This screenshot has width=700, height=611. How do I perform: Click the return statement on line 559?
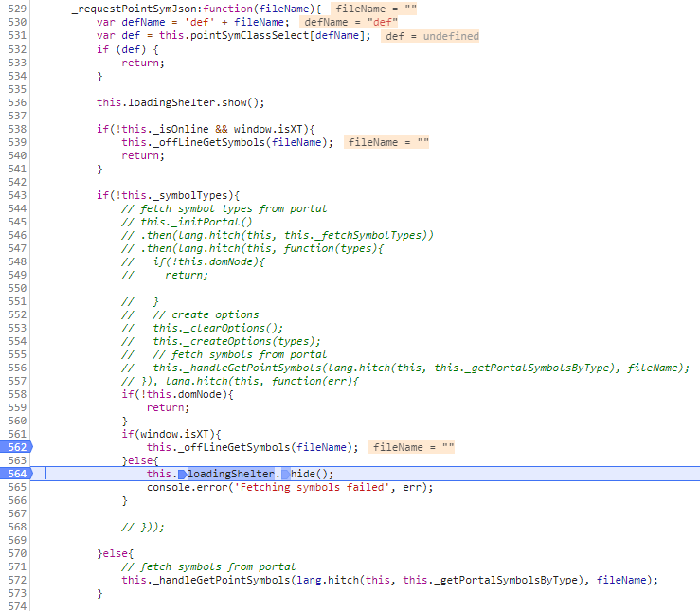pyautogui.click(x=168, y=407)
